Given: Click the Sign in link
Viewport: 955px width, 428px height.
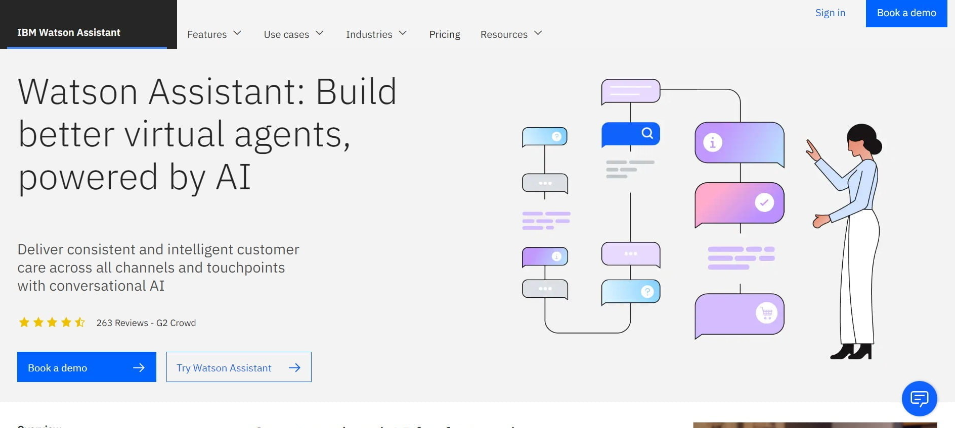Looking at the screenshot, I should point(830,13).
